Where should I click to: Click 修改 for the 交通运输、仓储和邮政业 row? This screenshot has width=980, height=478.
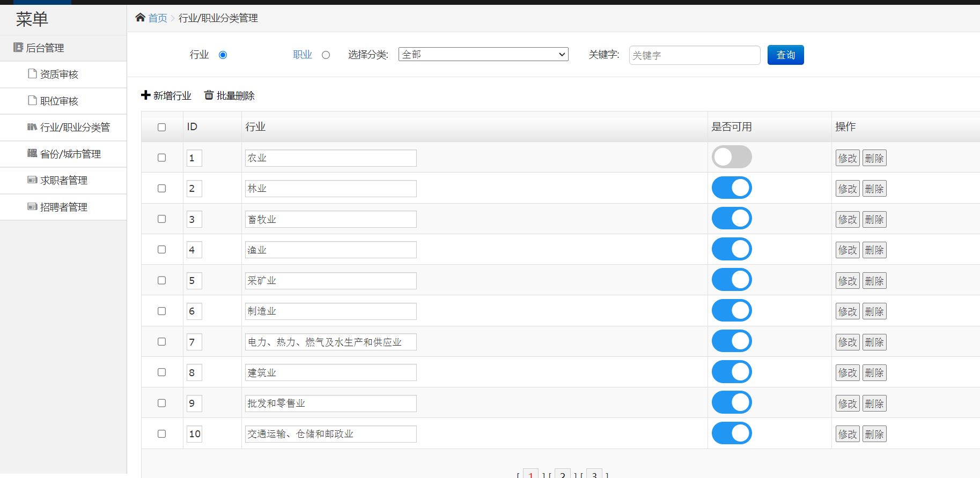tap(848, 434)
